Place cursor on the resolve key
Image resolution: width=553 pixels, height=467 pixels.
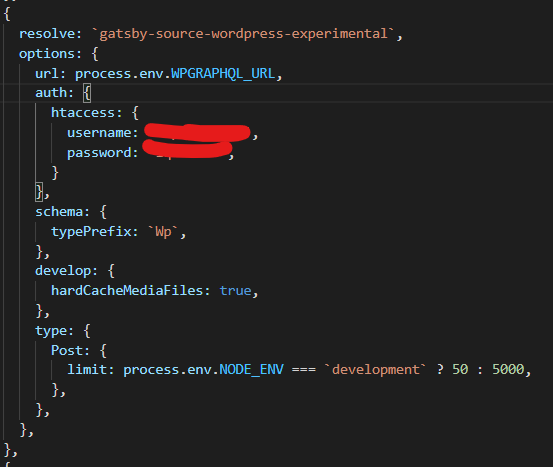pyautogui.click(x=47, y=34)
